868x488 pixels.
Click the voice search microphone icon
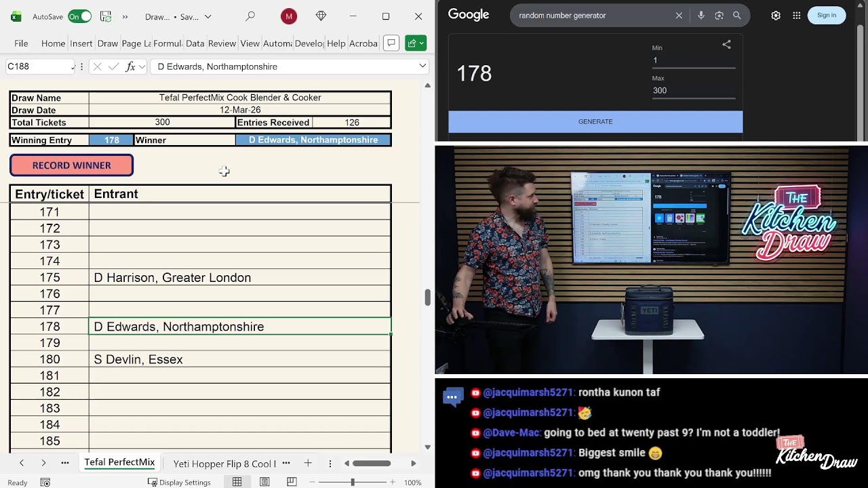pyautogui.click(x=701, y=16)
